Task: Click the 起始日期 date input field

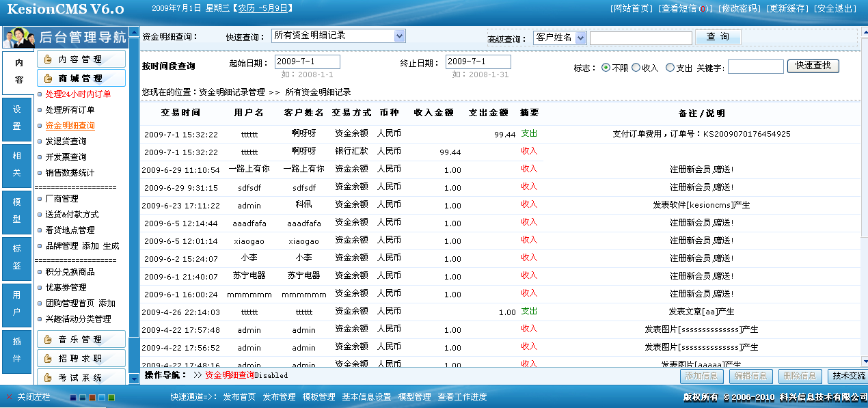Action: click(x=306, y=61)
